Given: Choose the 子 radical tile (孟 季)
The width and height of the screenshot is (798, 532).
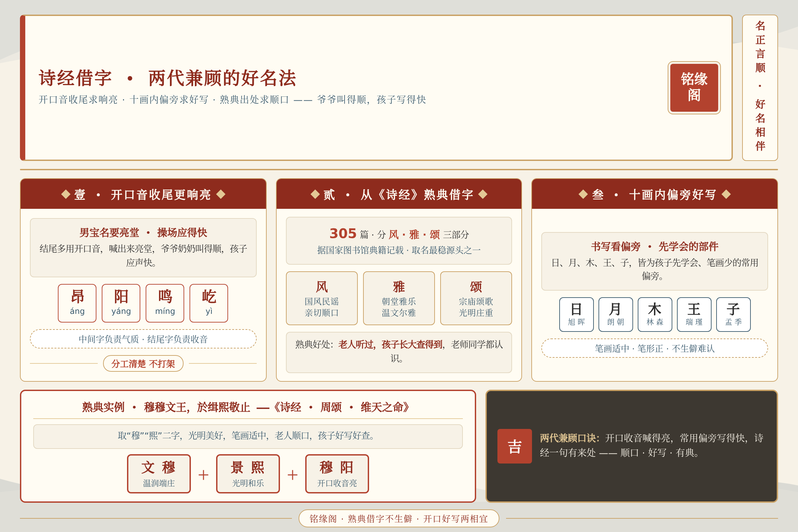Looking at the screenshot, I should (733, 315).
